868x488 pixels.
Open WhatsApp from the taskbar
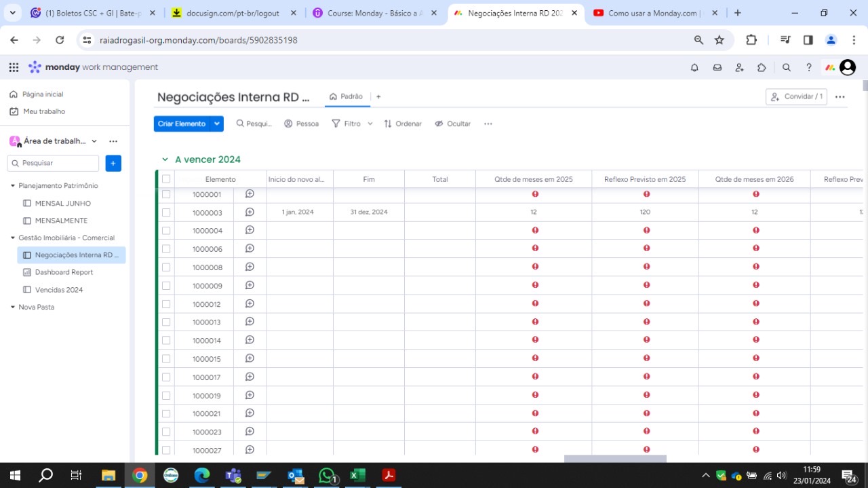click(x=328, y=475)
